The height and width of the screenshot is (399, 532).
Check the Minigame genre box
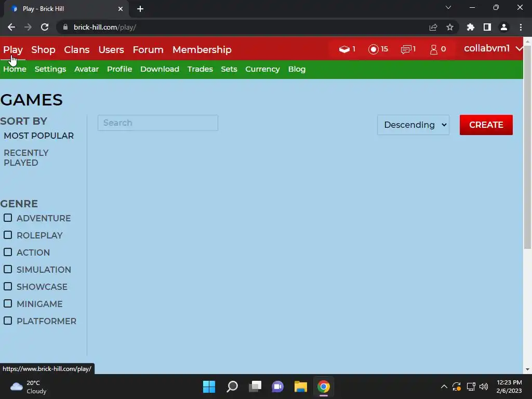[x=8, y=303]
